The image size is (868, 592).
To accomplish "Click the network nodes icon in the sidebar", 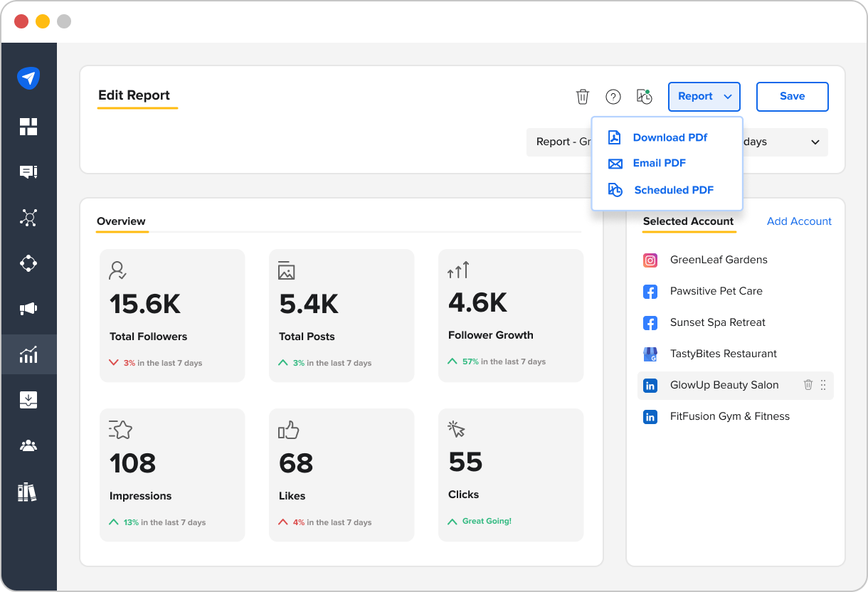I will [28, 218].
